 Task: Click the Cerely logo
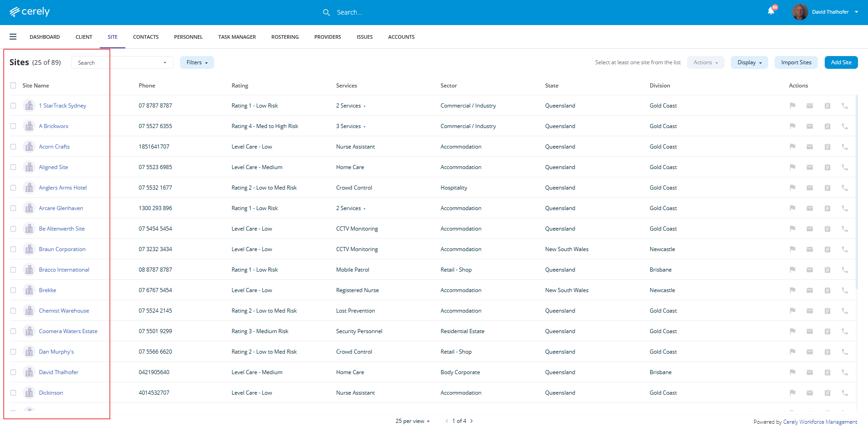click(x=30, y=12)
